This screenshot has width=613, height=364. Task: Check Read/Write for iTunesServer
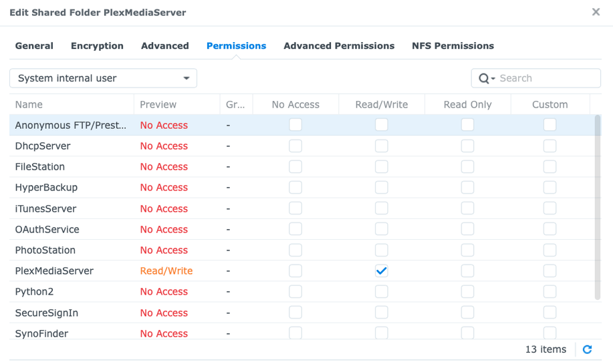382,208
